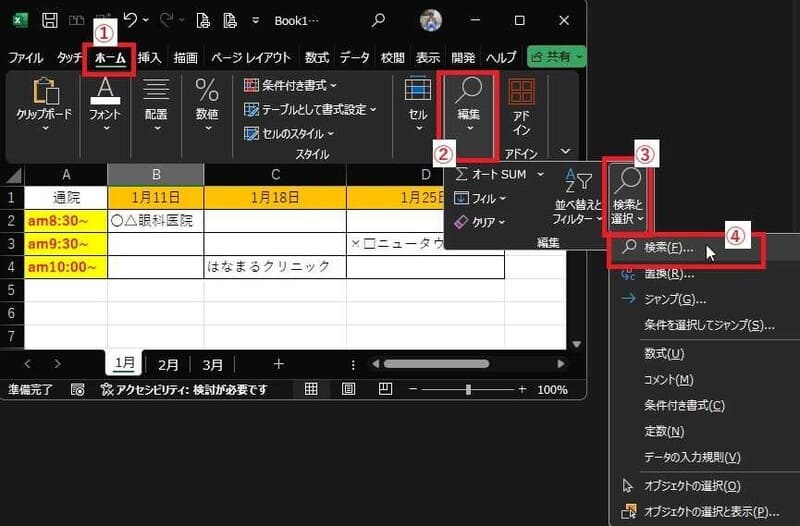
Task: Click the Save icon in title bar
Action: tap(51, 20)
